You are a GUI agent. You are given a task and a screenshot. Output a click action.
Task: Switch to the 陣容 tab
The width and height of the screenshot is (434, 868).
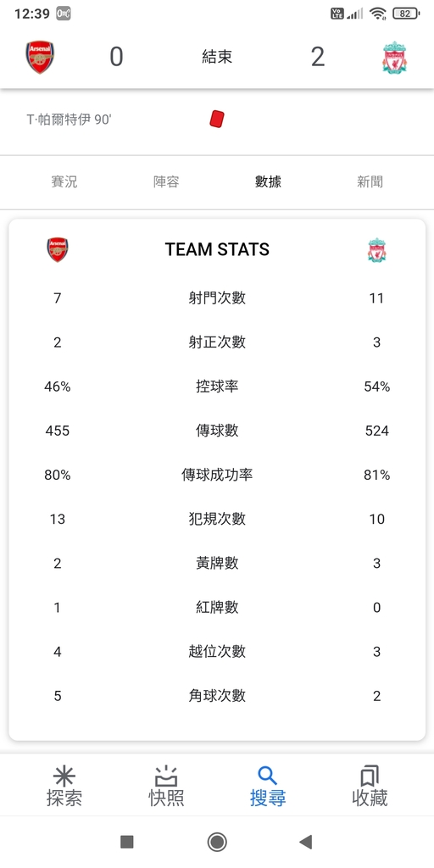166,182
